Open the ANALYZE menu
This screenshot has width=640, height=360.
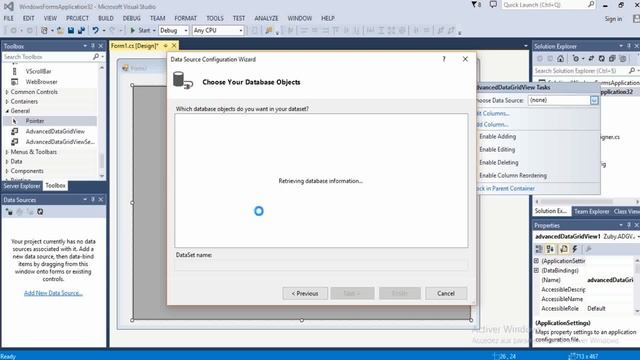(266, 18)
